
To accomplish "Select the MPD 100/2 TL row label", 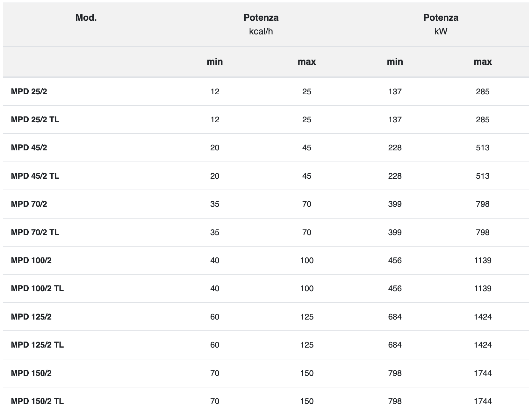I will 37,289.
